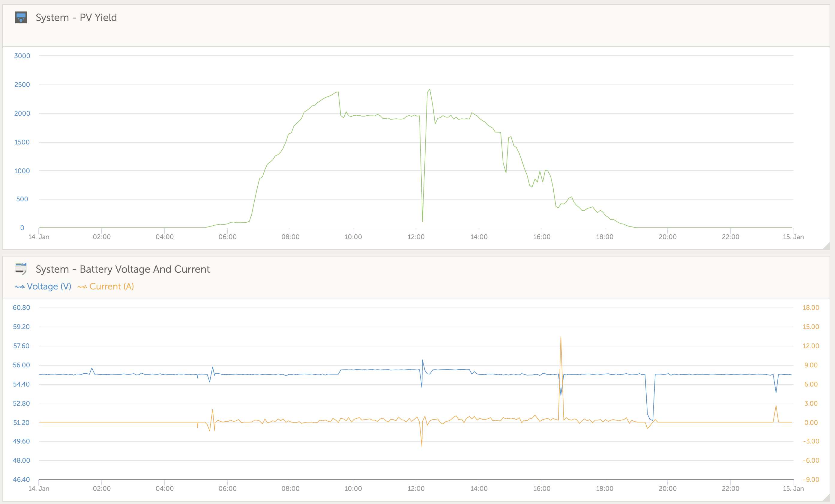835x504 pixels.
Task: Click the 18.00 current axis label
Action: 811,308
